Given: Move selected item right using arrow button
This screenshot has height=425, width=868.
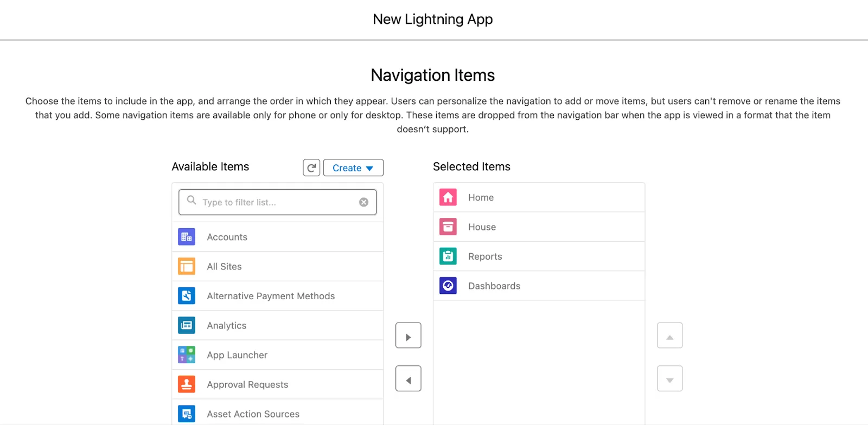Looking at the screenshot, I should (x=408, y=335).
